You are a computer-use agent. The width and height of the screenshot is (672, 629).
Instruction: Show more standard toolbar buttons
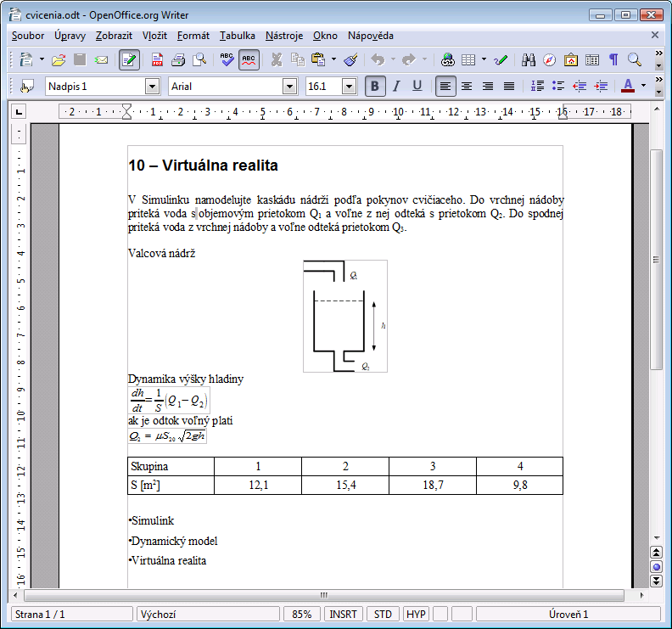658,53
